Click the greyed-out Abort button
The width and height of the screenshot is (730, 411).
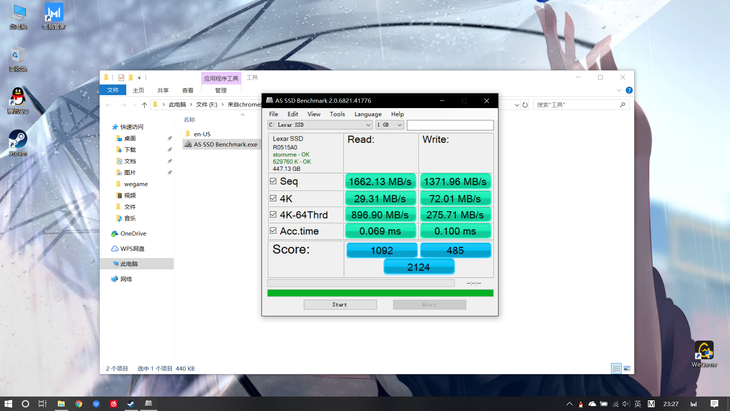tap(429, 304)
